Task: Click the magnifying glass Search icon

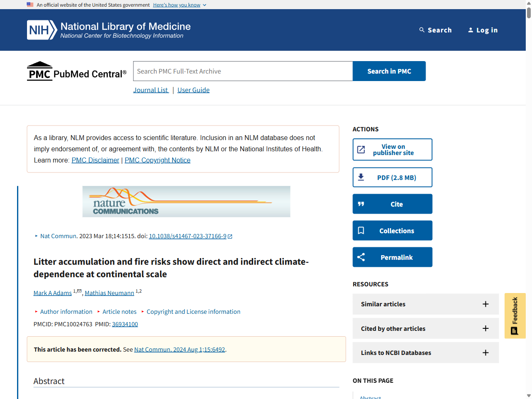Action: [421, 30]
